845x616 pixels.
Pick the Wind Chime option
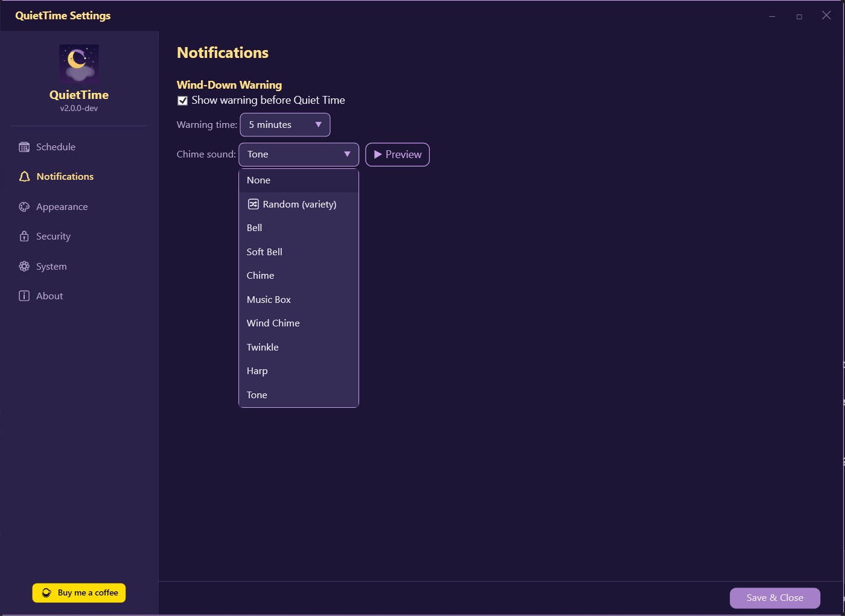coord(299,323)
